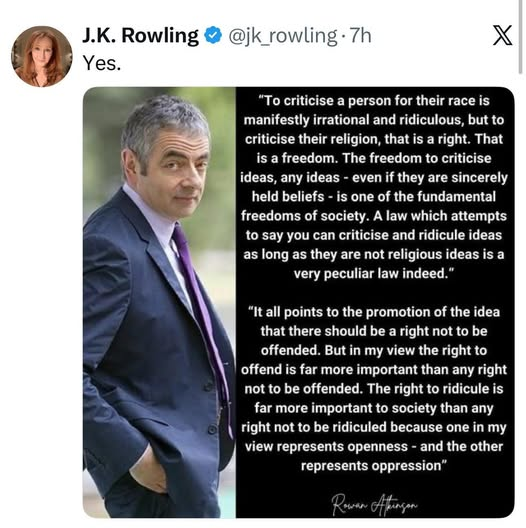The image size is (526, 528).
Task: Click the phrase "very peculiar law indeed"
Action: pyautogui.click(x=369, y=274)
